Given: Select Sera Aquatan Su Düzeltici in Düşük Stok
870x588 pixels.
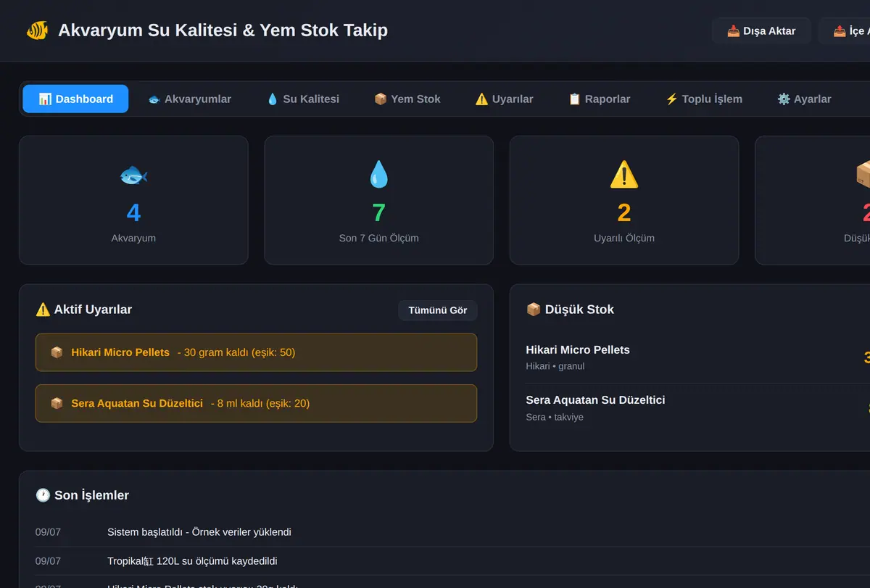Looking at the screenshot, I should [595, 399].
